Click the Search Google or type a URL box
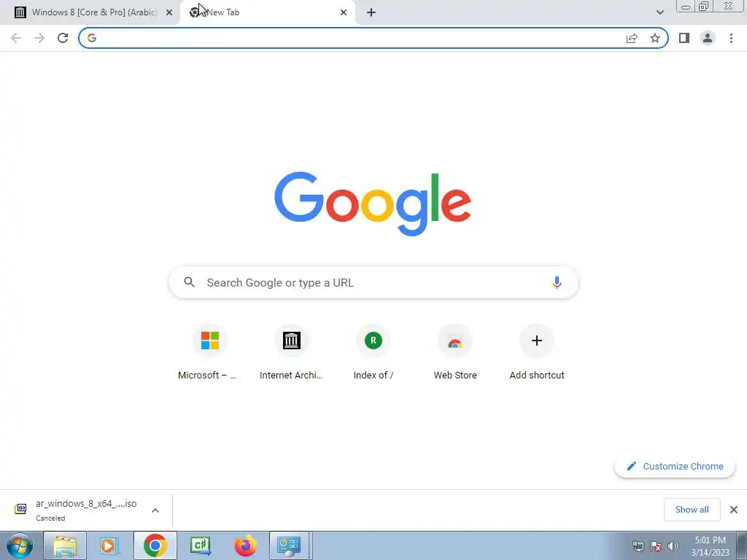747x560 pixels. (x=373, y=282)
